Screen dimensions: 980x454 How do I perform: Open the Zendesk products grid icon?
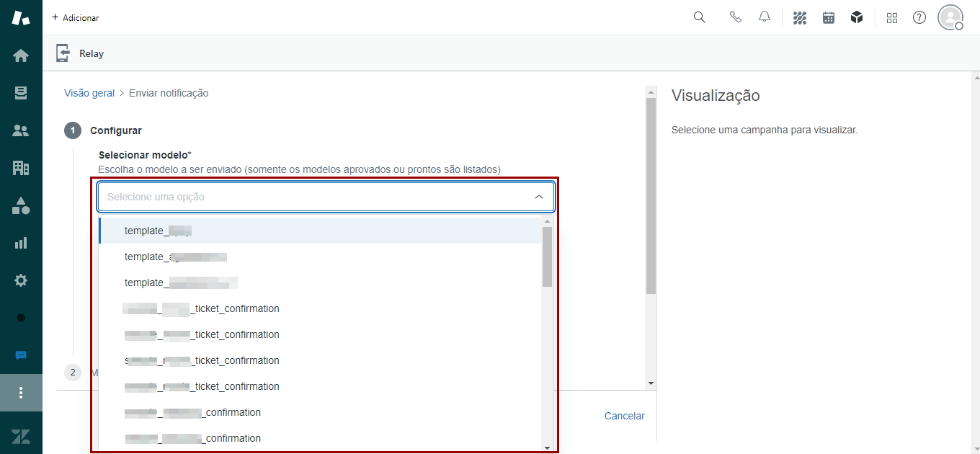click(892, 17)
